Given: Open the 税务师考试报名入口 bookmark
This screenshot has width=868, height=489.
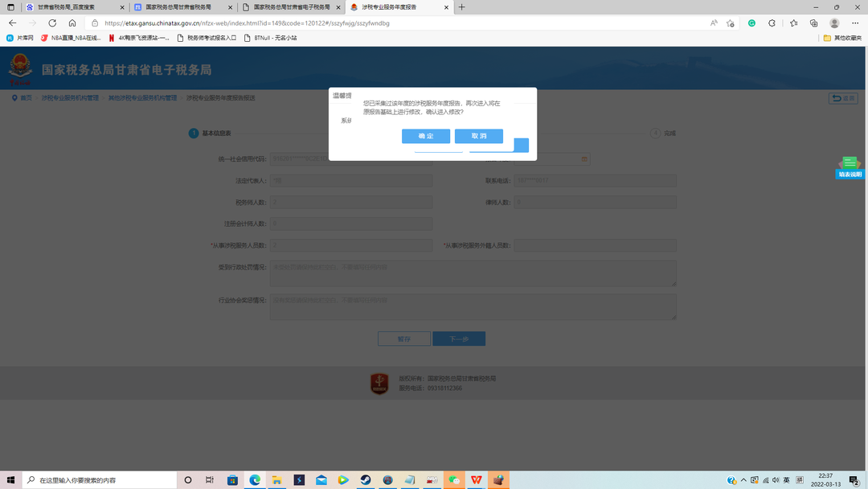Looking at the screenshot, I should point(207,38).
